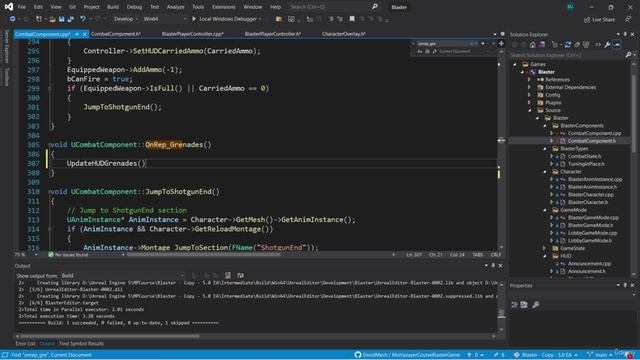Click the Navigate Backward icon

13,19
